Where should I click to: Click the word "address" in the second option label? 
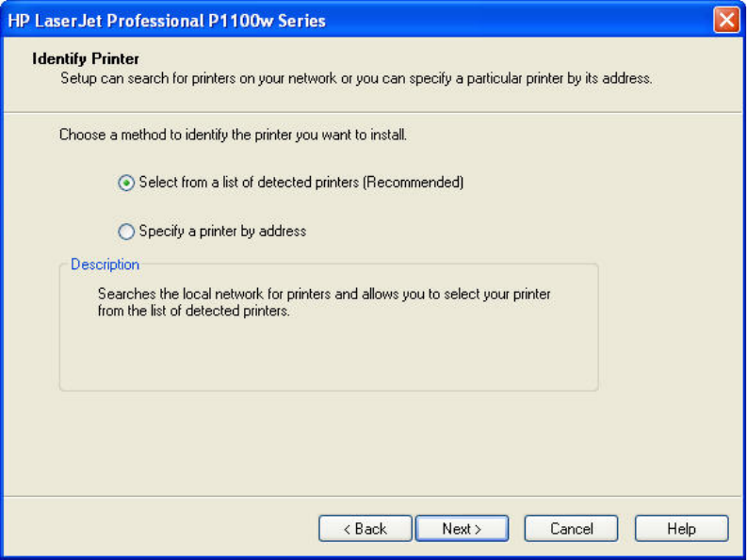click(283, 231)
